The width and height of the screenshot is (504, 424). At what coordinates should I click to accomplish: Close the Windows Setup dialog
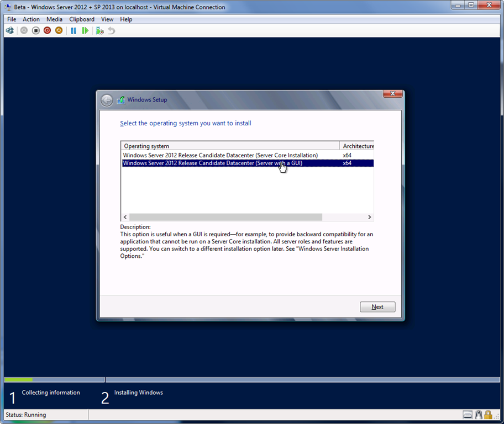coord(392,93)
